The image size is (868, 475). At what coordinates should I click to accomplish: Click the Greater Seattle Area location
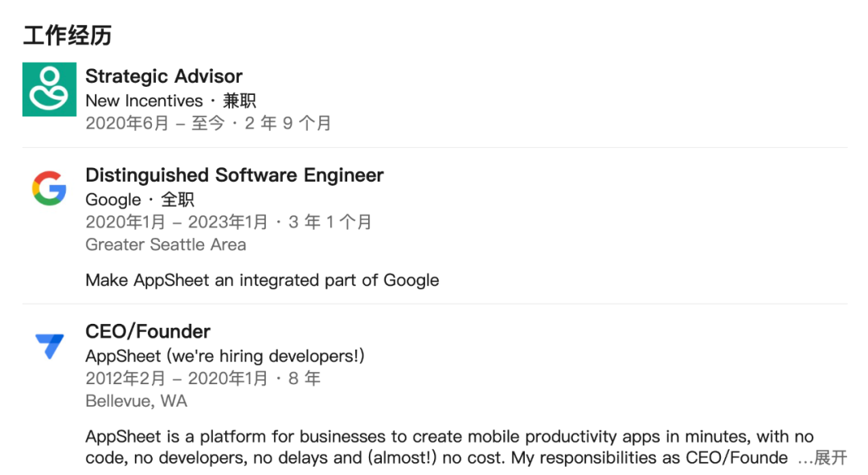pos(166,244)
